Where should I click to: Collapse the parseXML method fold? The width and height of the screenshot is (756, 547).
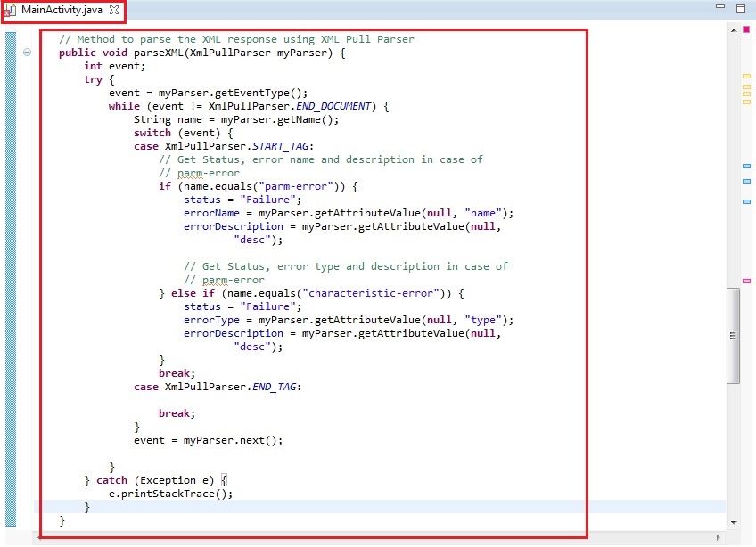click(27, 53)
